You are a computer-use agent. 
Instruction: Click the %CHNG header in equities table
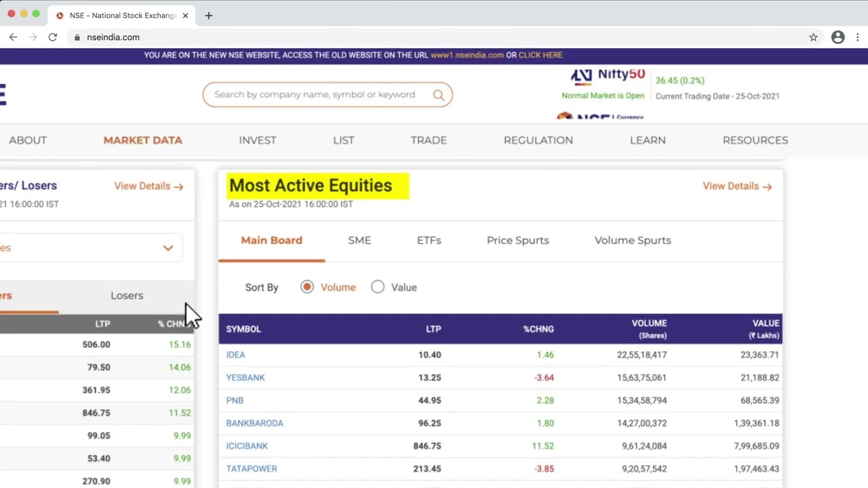[538, 329]
